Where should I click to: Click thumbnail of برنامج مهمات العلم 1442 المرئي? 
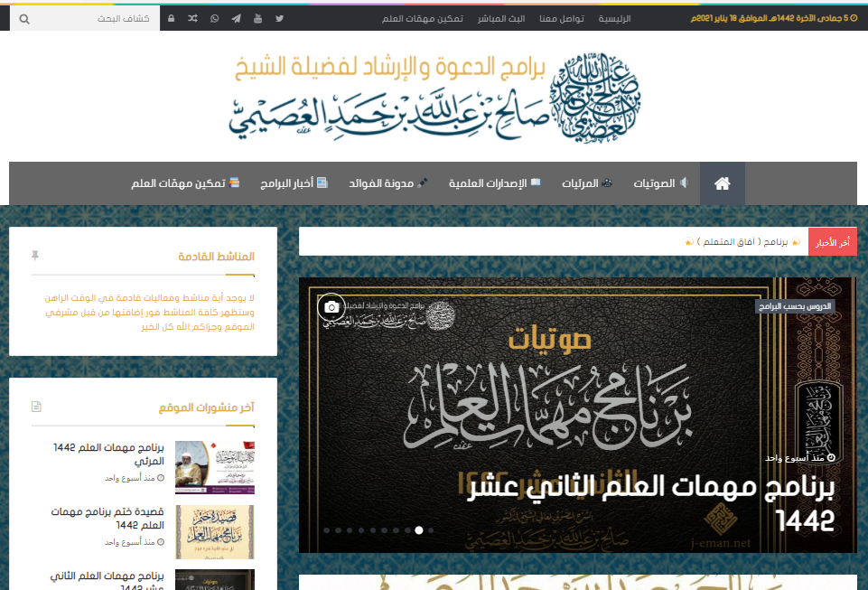[215, 467]
